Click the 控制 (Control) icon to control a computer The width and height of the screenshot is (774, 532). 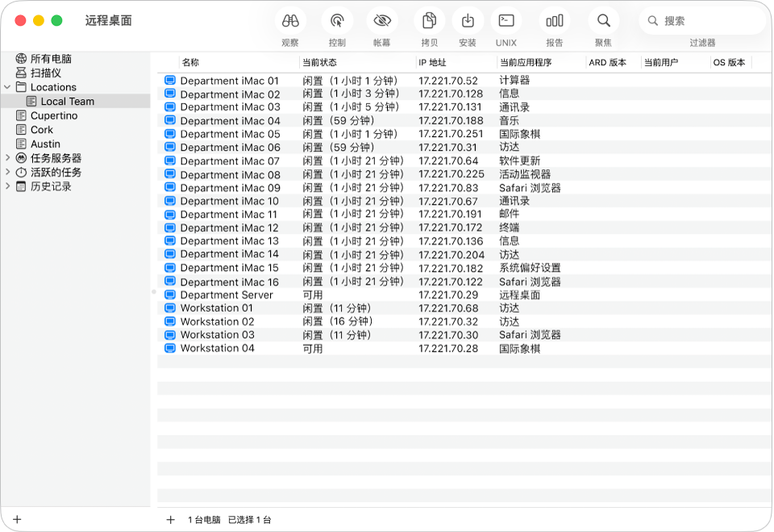point(336,20)
